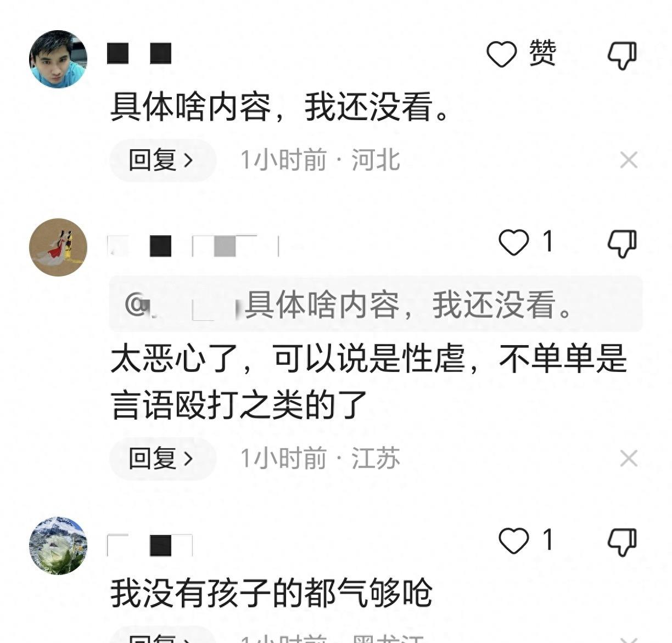Dismiss the Hebei comment with the X
Image resolution: width=672 pixels, height=643 pixels.
[x=629, y=160]
